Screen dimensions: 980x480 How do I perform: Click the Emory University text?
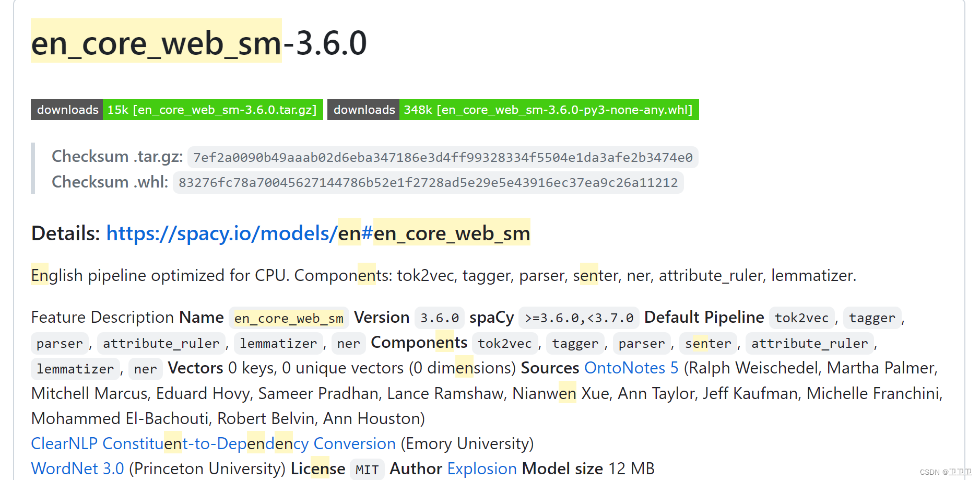point(467,443)
